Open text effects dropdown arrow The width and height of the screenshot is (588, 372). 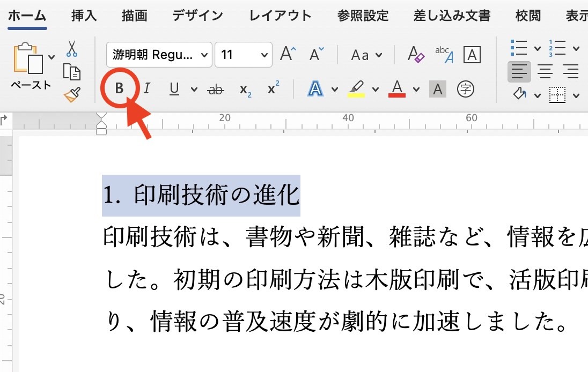click(334, 89)
